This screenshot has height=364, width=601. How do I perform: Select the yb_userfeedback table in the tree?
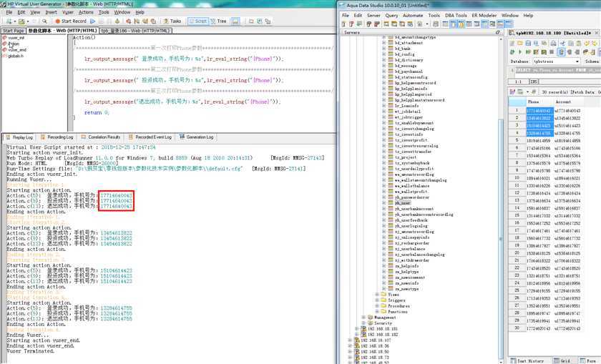(x=411, y=220)
